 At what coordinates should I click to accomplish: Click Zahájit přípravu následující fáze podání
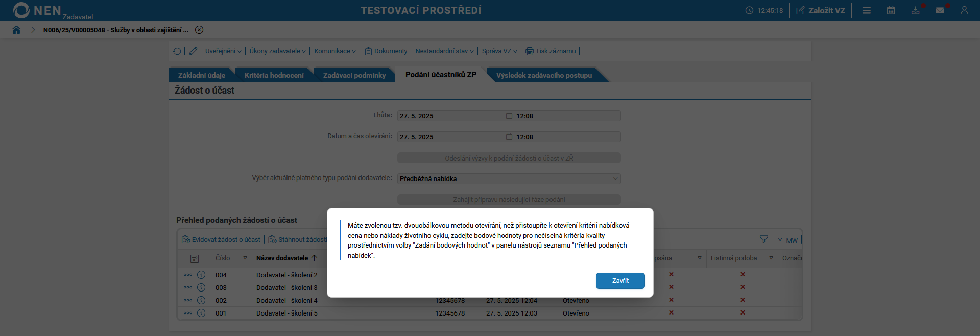(x=509, y=200)
